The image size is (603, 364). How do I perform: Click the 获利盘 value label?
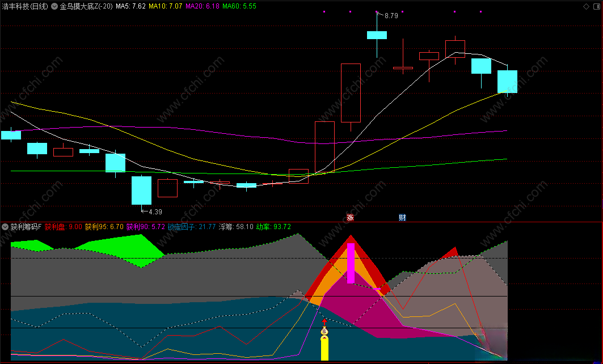pyautogui.click(x=64, y=227)
